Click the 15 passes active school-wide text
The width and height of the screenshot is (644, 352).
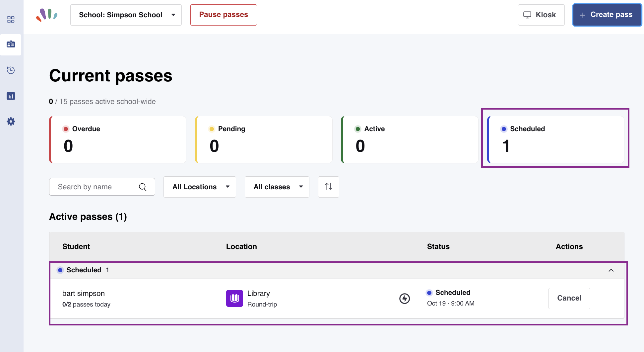click(107, 102)
